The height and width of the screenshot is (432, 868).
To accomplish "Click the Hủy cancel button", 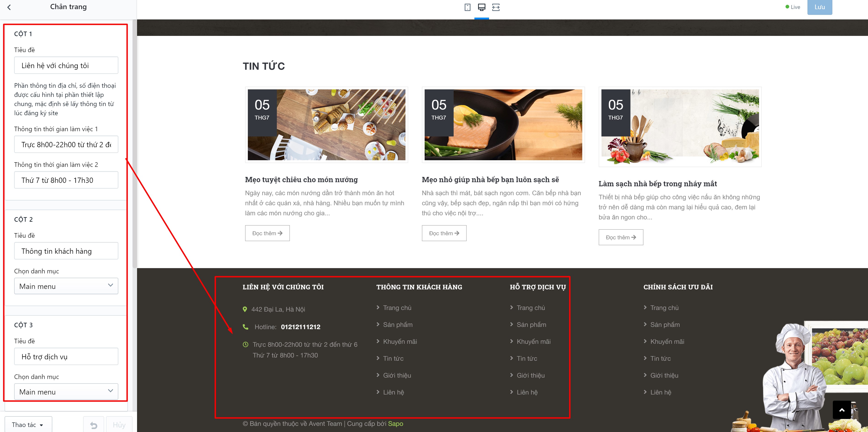I will pyautogui.click(x=119, y=425).
